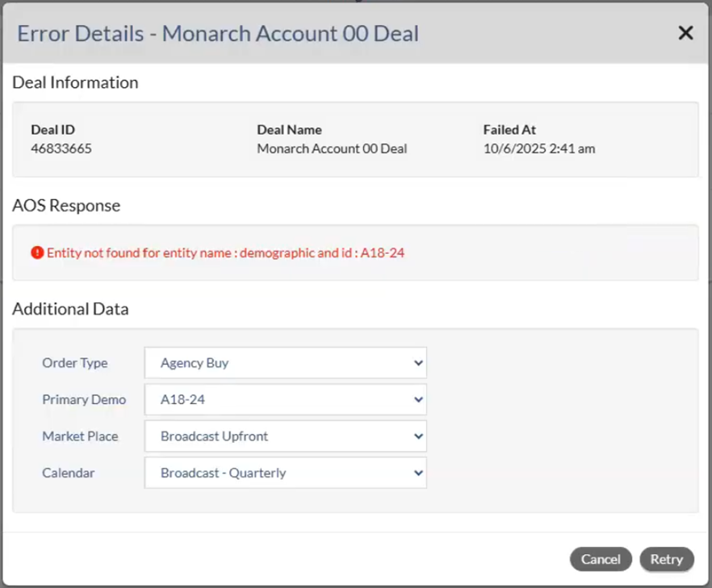Viewport: 712px width, 588px height.
Task: Open the Primary Demo dropdown
Action: click(x=285, y=400)
